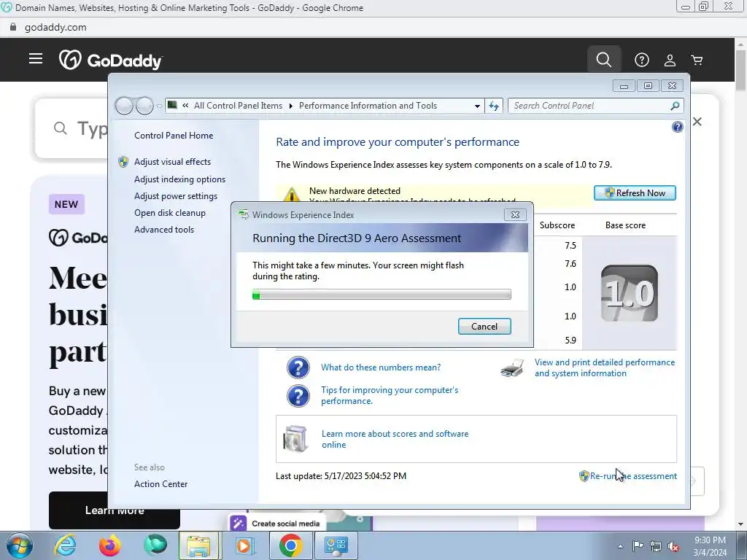Click the Last update timestamp text
Viewport: 747px width, 560px height.
(341, 475)
